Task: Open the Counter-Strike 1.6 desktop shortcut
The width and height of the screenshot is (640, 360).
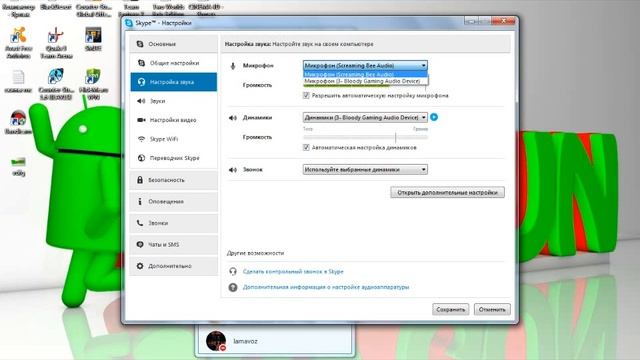Action: click(56, 84)
